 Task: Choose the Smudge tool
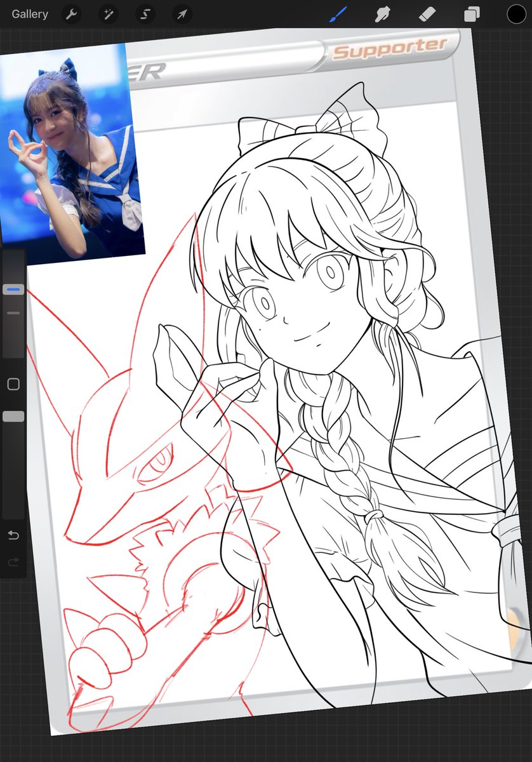tap(382, 13)
